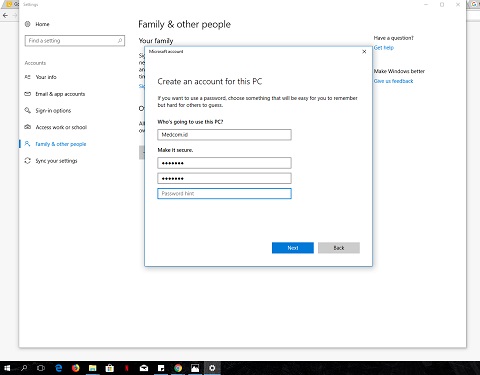Open the Windows Start menu
The image size is (480, 375).
pos(7,368)
